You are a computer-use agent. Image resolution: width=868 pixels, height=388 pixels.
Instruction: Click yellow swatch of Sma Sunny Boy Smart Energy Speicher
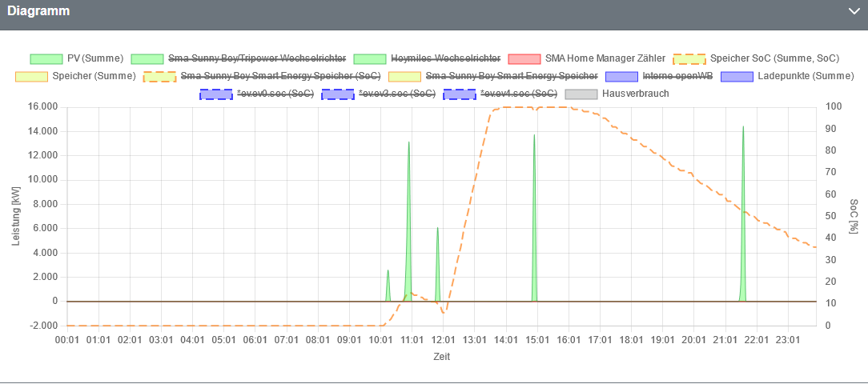(x=404, y=76)
